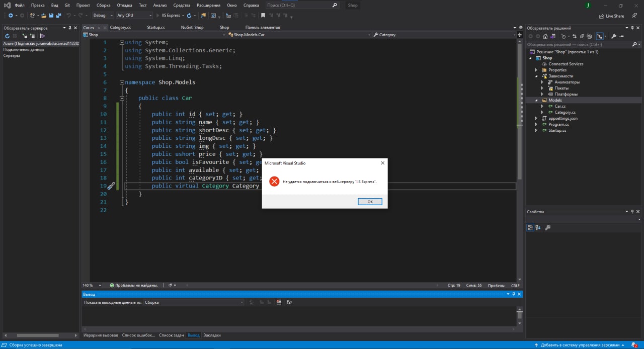Expand the Category.cs node in Solution Explorer
Image resolution: width=644 pixels, height=349 pixels.
[542, 112]
